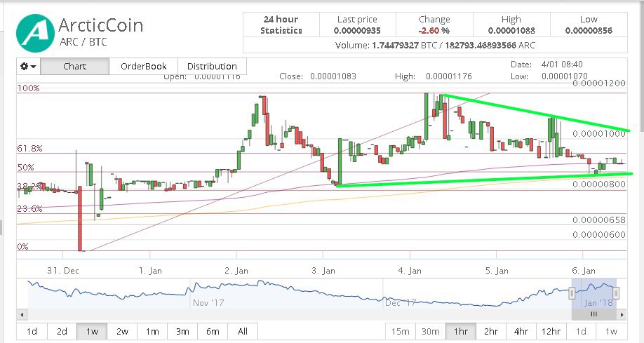Set candle interval to 1d on right

(x=581, y=332)
